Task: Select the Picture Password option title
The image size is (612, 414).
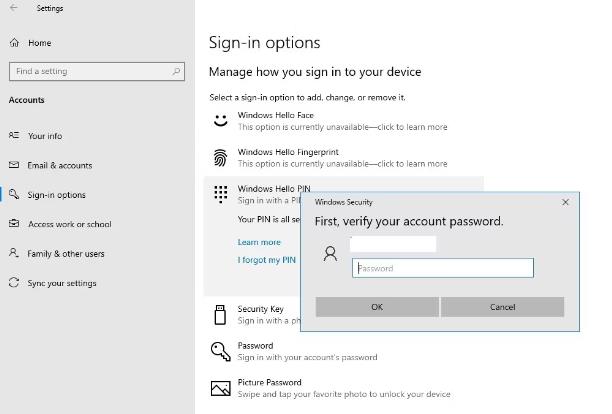Action: click(x=269, y=382)
